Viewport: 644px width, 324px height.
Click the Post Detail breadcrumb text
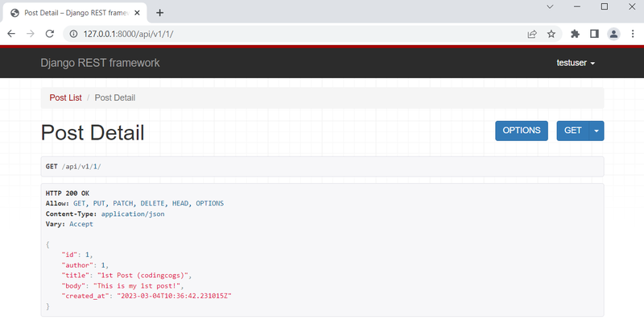[115, 98]
